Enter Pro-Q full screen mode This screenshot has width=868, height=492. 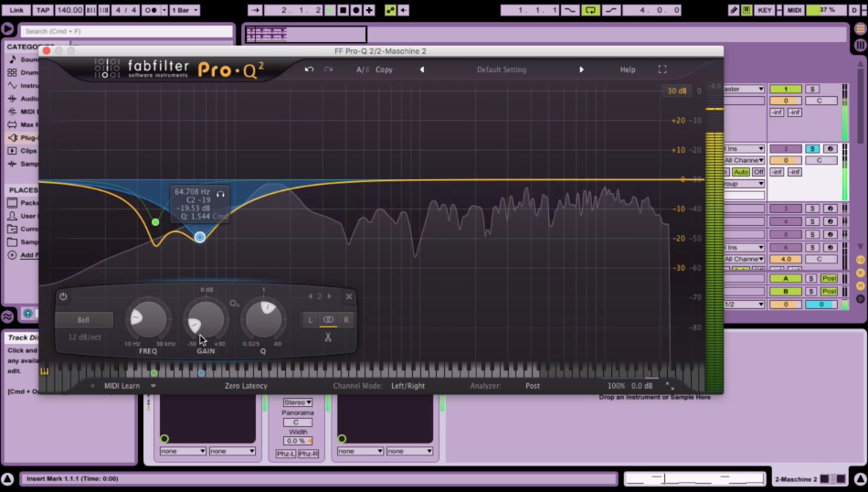click(x=662, y=70)
